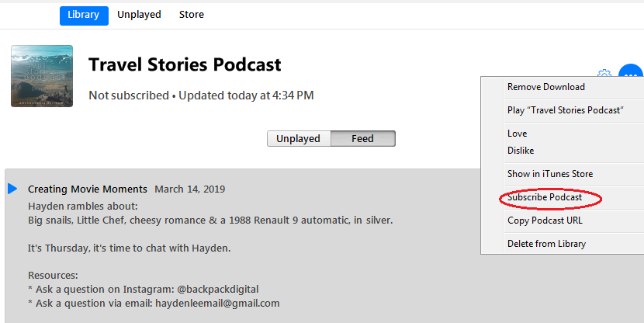Open the Unplayed tab at top
The height and width of the screenshot is (323, 644).
click(x=139, y=15)
